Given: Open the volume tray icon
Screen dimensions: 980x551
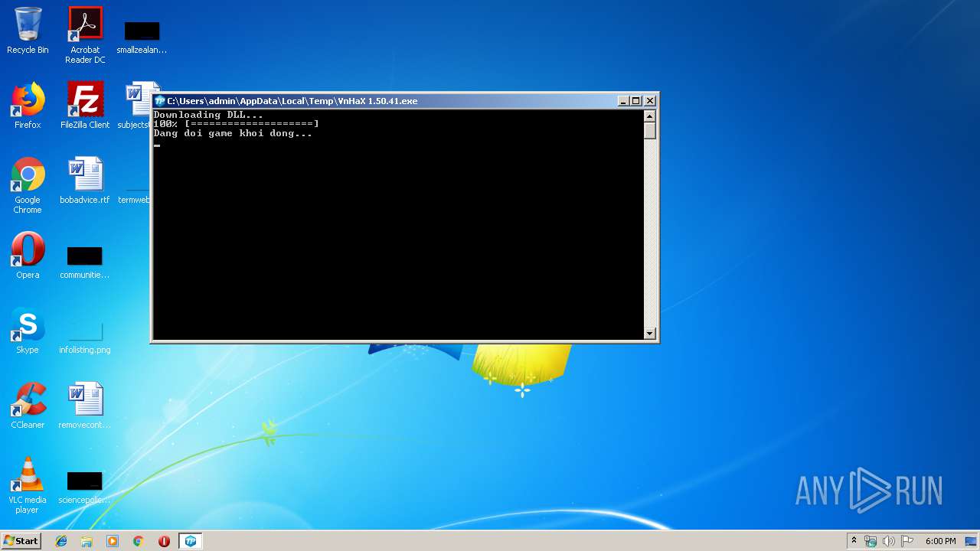Looking at the screenshot, I should coord(889,541).
